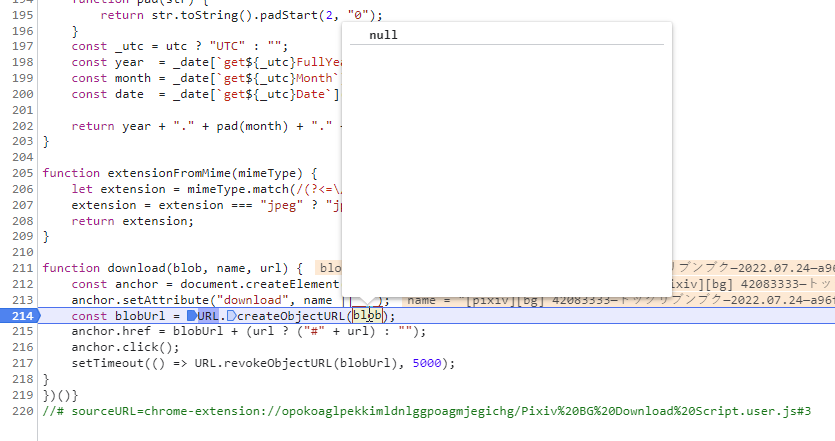The image size is (835, 441).
Task: Set a breakpoint on line 195
Action: pyautogui.click(x=22, y=15)
